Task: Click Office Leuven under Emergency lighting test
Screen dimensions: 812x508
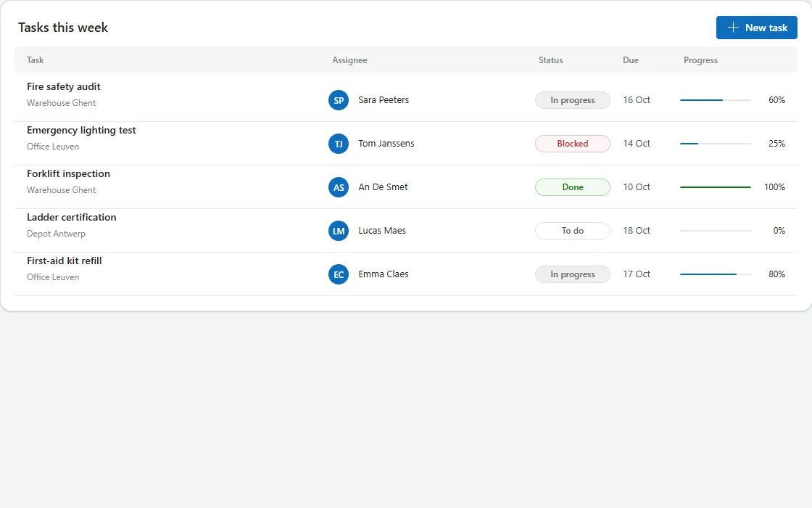Action: (x=53, y=147)
